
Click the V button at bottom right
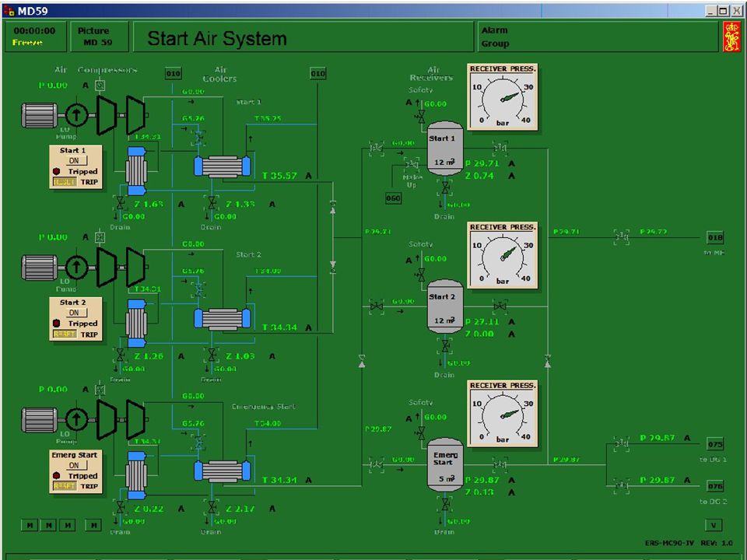(x=714, y=525)
